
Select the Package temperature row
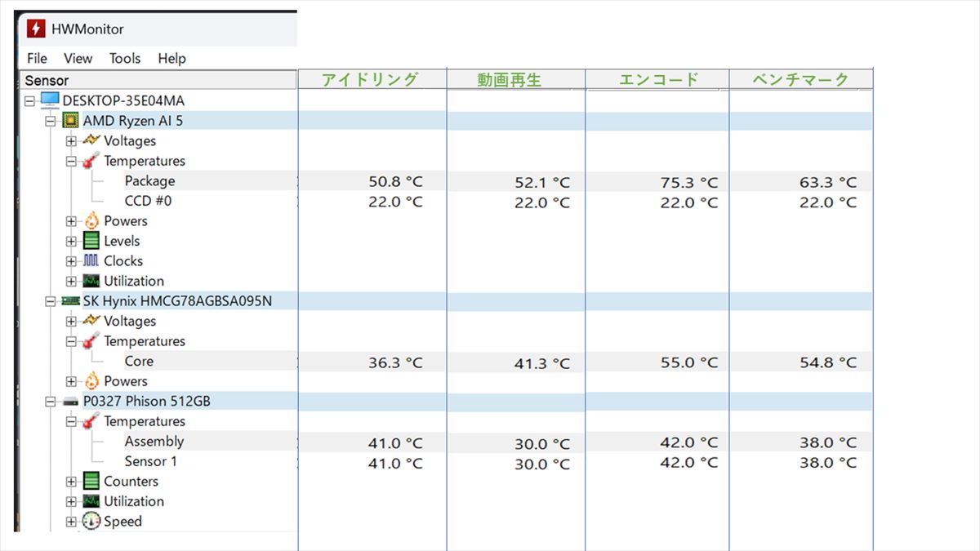[149, 181]
